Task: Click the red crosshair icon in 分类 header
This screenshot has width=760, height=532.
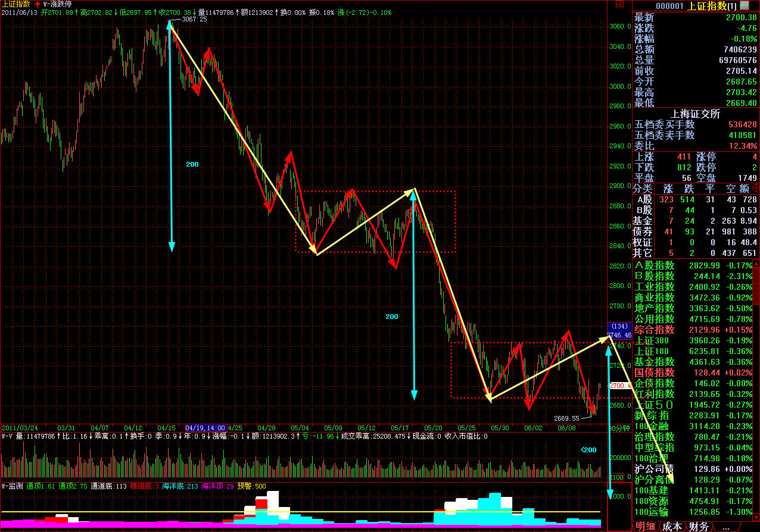Action: coord(756,188)
